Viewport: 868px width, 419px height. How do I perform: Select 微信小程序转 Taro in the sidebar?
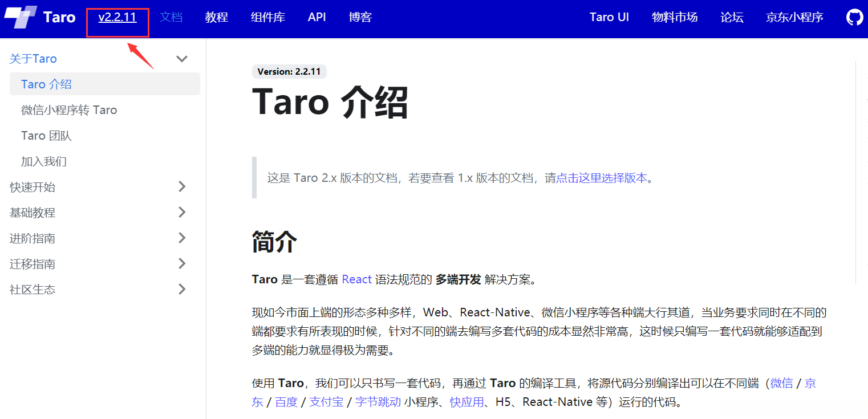(x=69, y=109)
